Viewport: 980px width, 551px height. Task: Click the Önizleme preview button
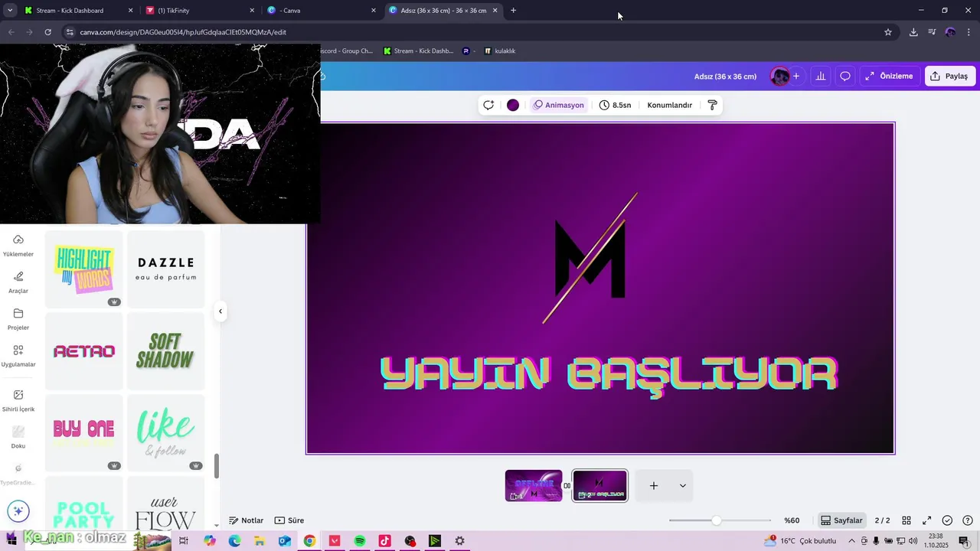(890, 77)
